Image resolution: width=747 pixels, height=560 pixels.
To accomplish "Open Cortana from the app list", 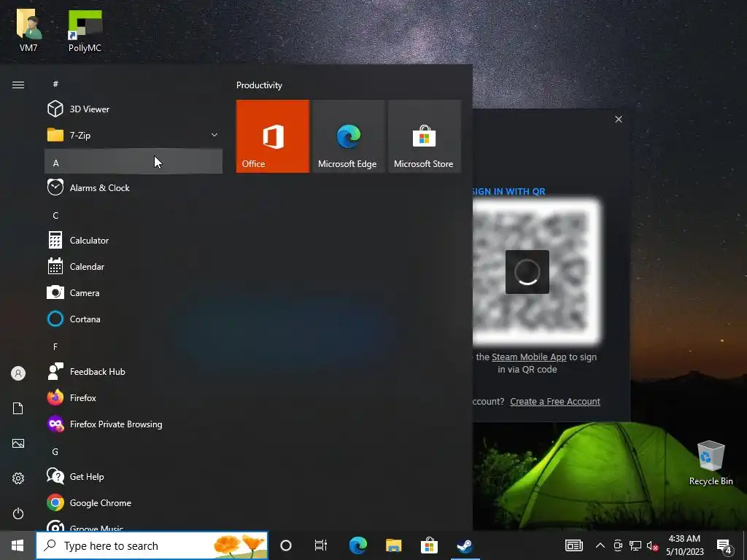I will 133,319.
